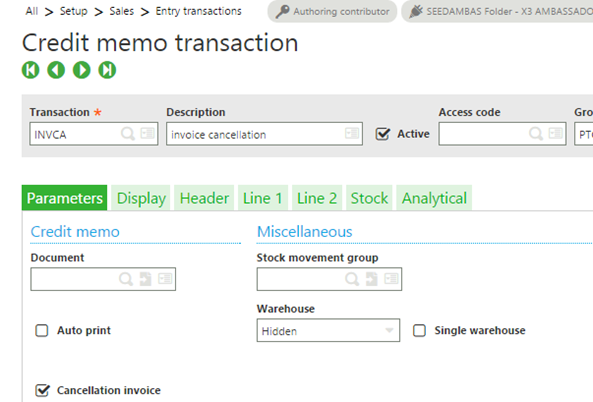Click Stock movement group search magnifier

(352, 279)
